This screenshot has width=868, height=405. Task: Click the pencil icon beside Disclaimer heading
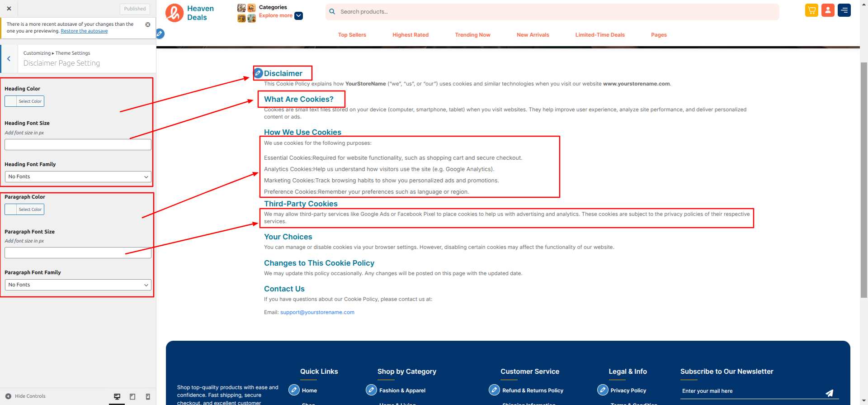point(258,73)
